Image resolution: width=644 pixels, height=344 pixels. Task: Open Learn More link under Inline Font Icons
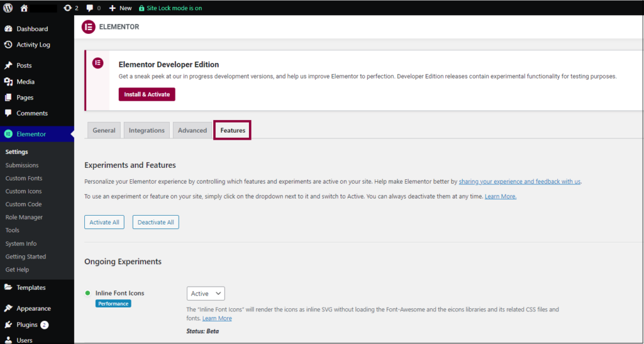tap(217, 319)
